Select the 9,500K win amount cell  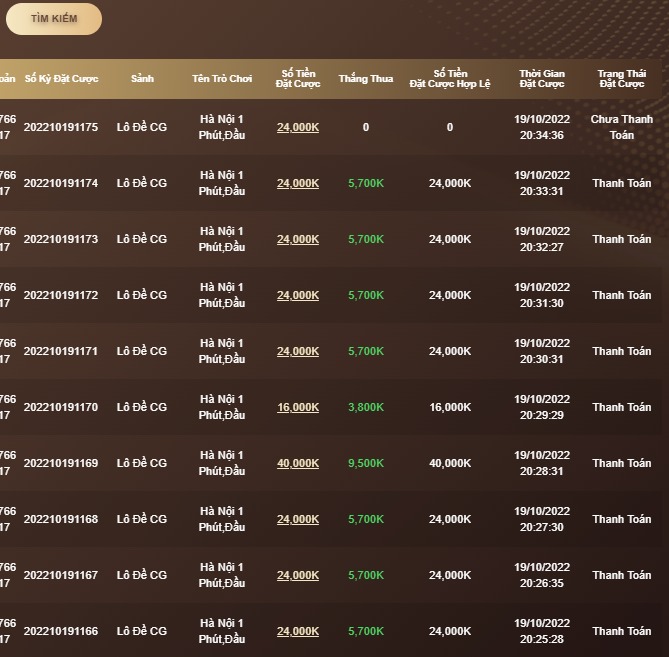tap(366, 464)
